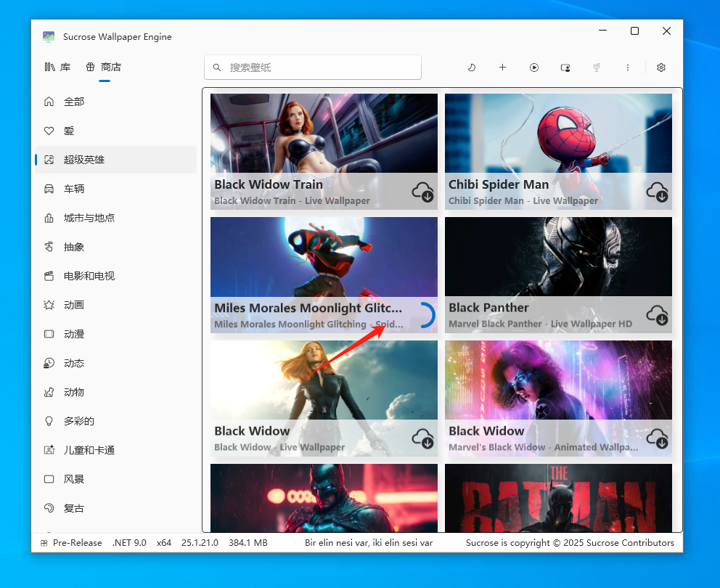
Task: Select the 城市与地点 category
Action: (115, 218)
